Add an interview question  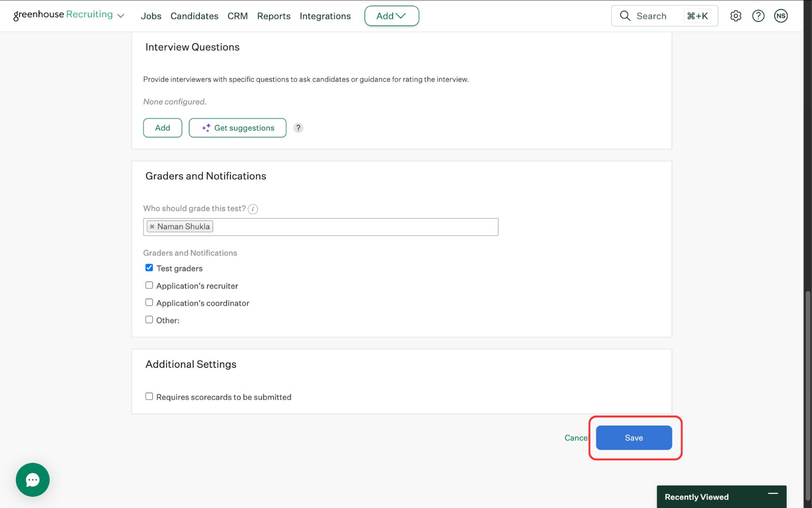tap(162, 128)
